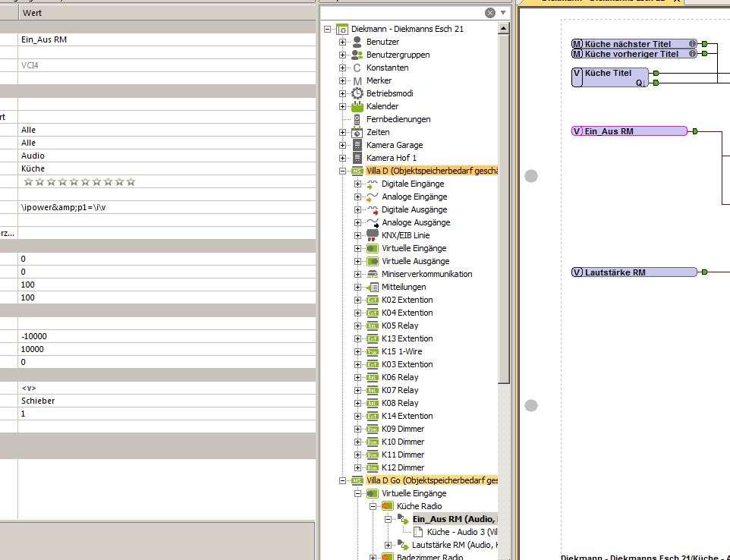
Task: Click the Benutzergruppen icon in tree
Action: click(357, 55)
